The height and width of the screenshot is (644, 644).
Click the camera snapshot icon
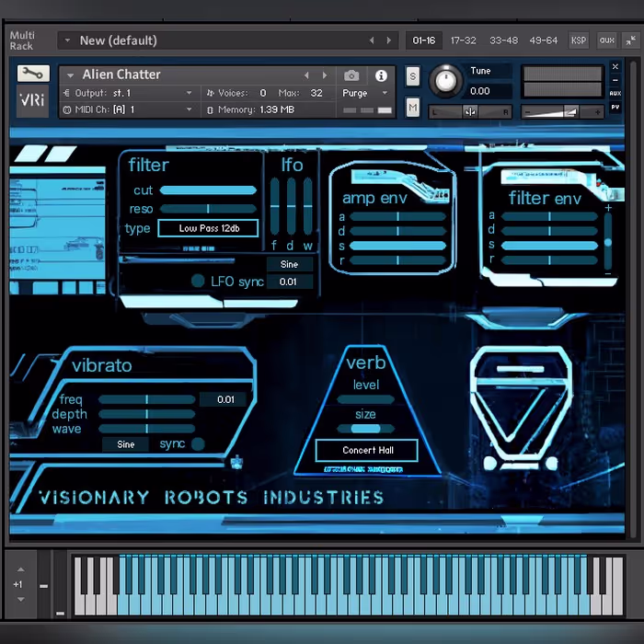[351, 75]
